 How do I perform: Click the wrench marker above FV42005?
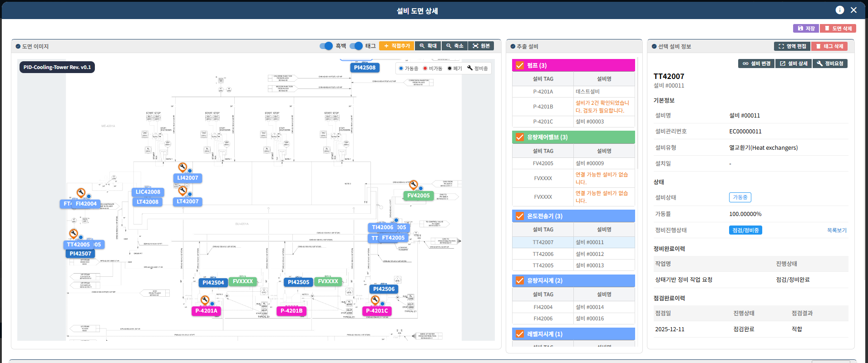[x=413, y=185]
